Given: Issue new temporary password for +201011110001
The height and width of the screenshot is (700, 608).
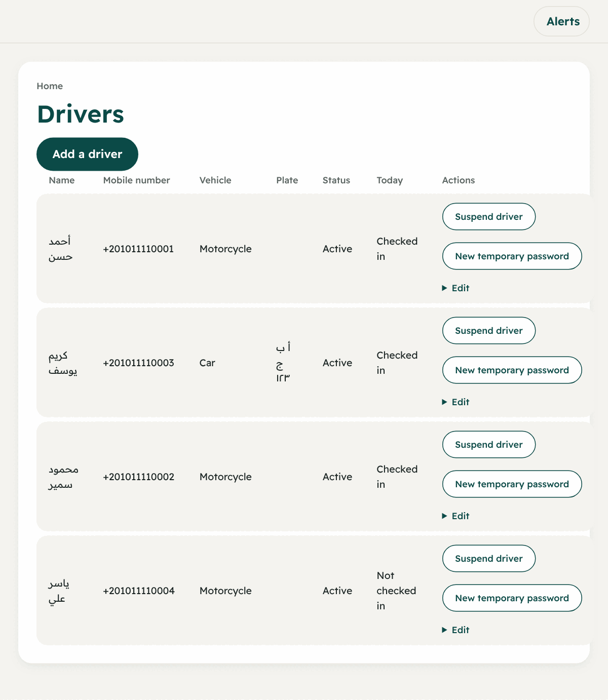Looking at the screenshot, I should pyautogui.click(x=512, y=256).
